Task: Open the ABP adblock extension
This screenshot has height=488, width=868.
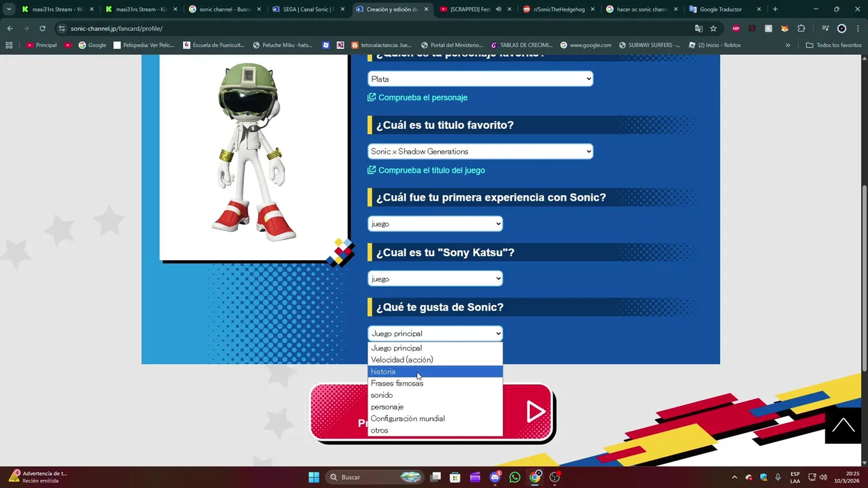Action: click(736, 28)
